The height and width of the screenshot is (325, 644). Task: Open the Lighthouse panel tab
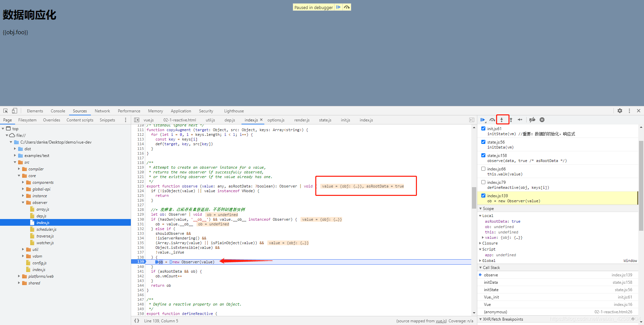[234, 111]
